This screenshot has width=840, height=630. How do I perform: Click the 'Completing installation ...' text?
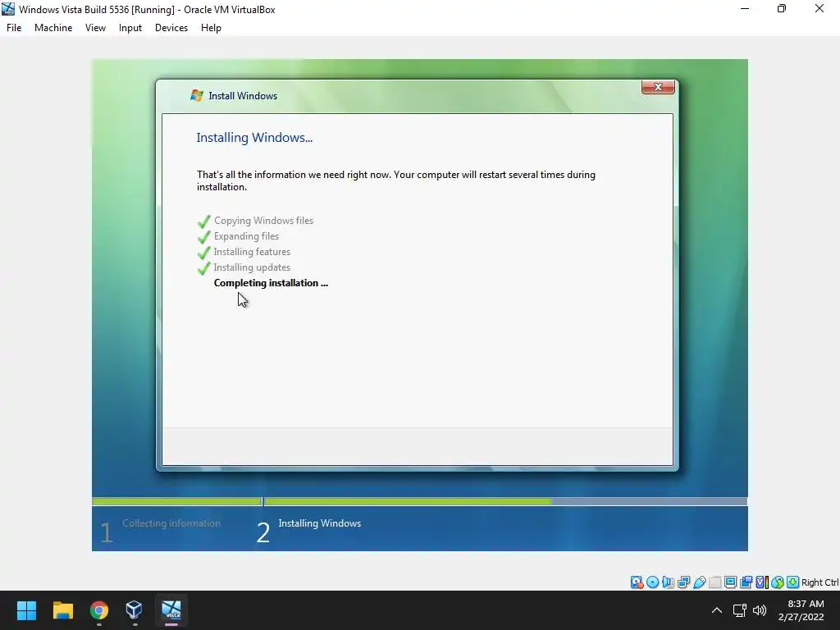(271, 283)
